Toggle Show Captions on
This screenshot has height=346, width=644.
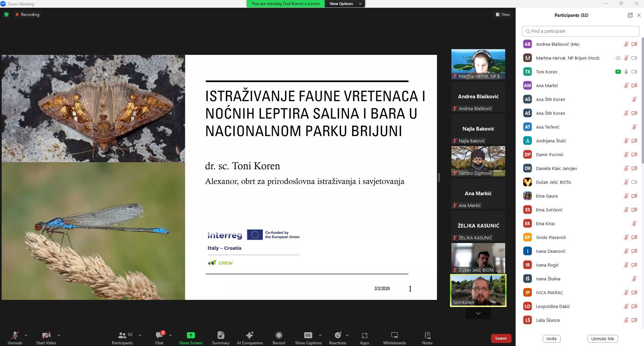pyautogui.click(x=308, y=338)
